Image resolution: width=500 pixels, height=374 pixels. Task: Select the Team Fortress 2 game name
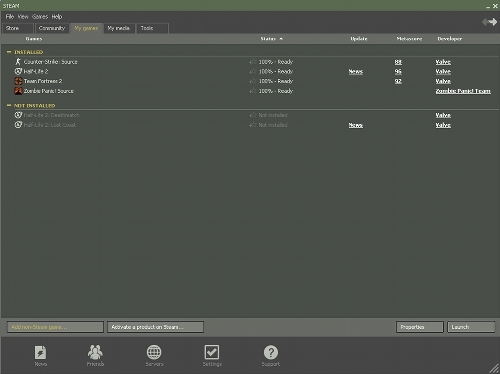[43, 81]
